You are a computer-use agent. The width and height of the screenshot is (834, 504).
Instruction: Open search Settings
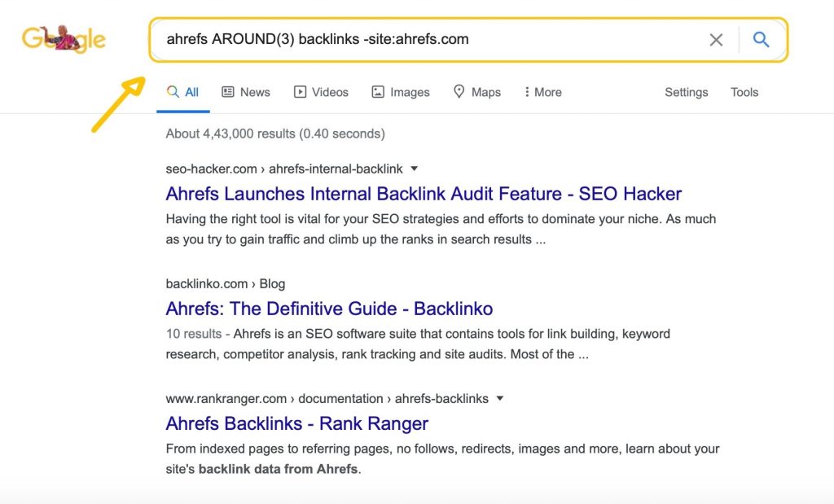pos(686,92)
